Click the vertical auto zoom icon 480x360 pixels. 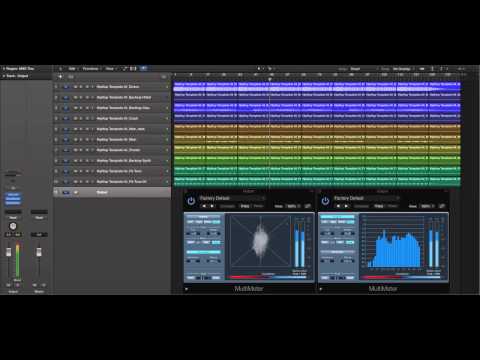pyautogui.click(x=432, y=69)
